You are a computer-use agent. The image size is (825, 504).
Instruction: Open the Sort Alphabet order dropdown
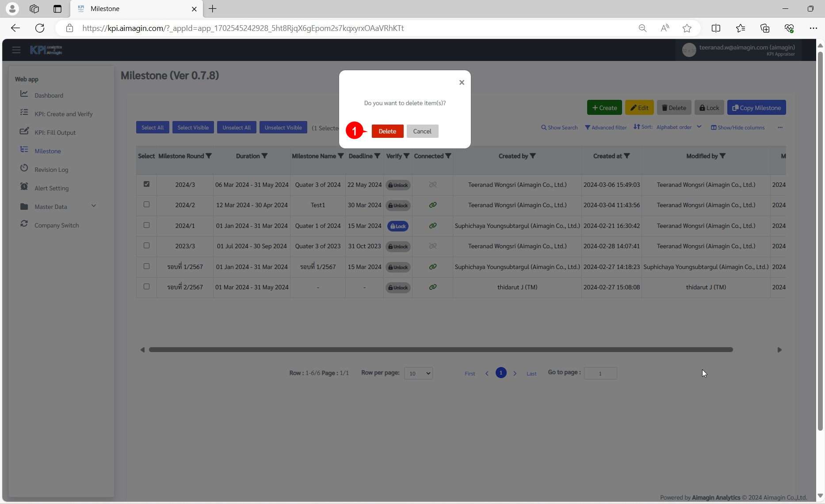678,127
